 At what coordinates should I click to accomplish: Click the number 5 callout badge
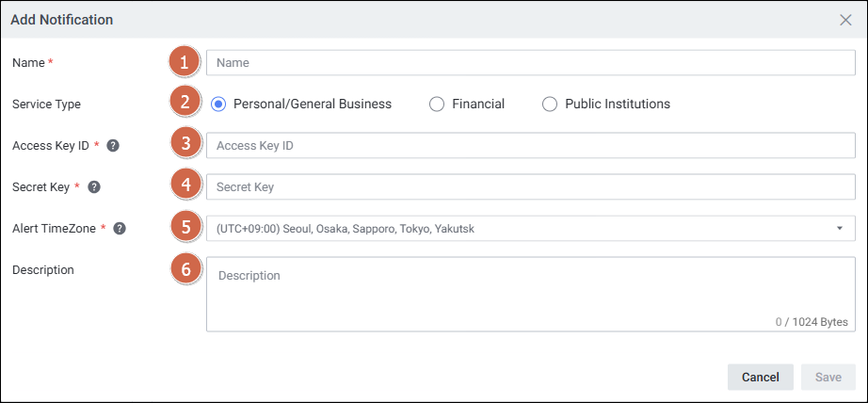[x=185, y=228]
